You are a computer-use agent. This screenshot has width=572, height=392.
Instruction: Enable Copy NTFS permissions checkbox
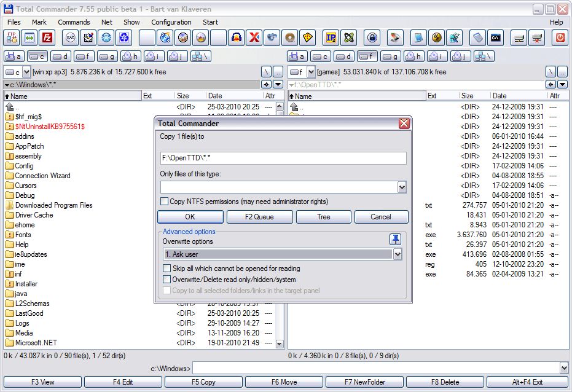click(165, 202)
